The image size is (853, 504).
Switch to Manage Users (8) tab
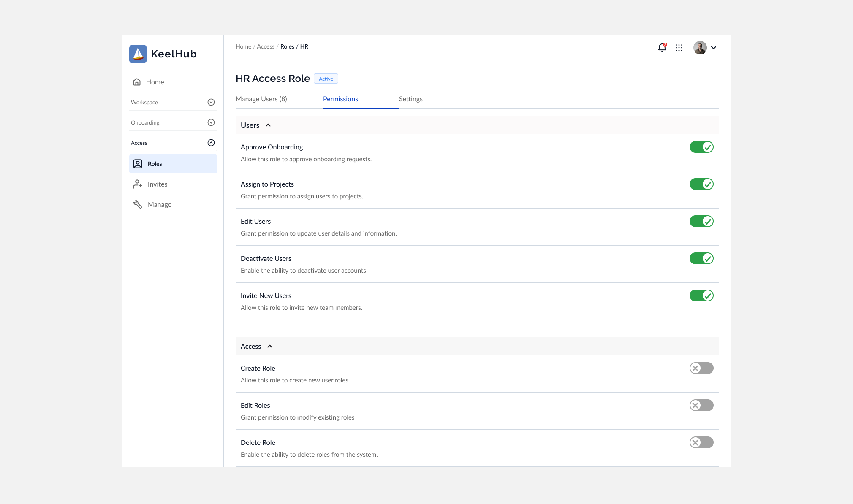point(261,99)
